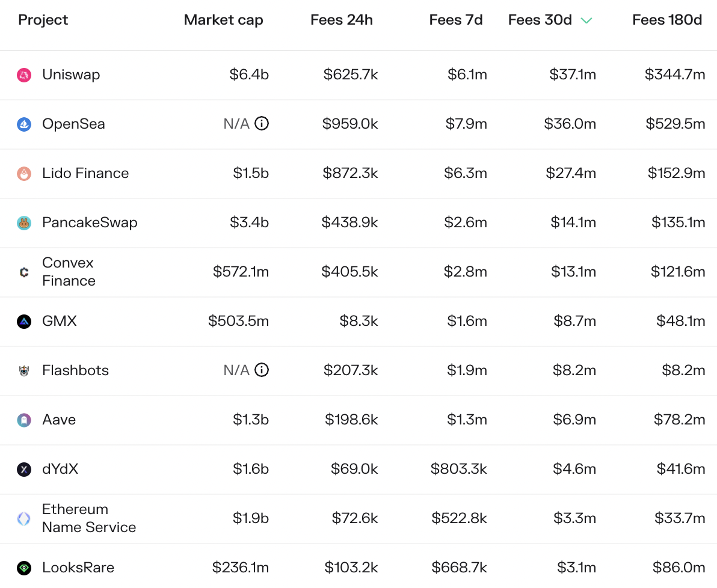The image size is (717, 588).
Task: Sort by the Fees 24h column
Action: pos(342,20)
